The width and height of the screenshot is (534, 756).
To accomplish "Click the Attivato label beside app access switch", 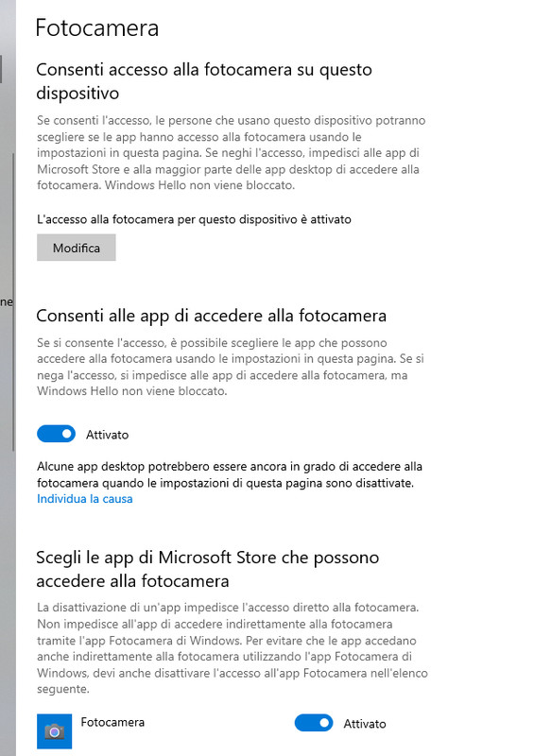I will pyautogui.click(x=107, y=435).
